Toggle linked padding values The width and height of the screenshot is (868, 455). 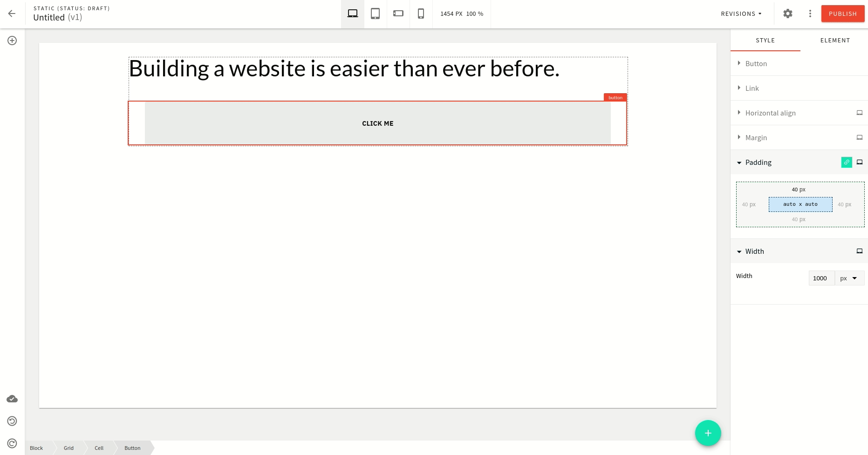[847, 162]
